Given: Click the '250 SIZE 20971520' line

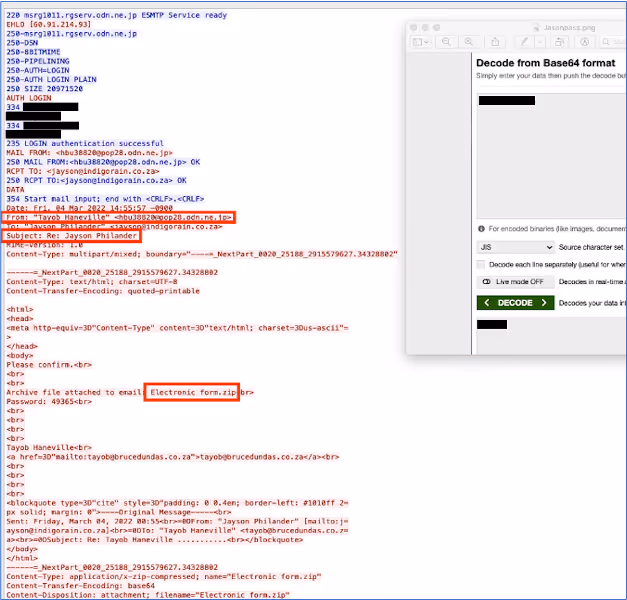Looking at the screenshot, I should (x=44, y=89).
